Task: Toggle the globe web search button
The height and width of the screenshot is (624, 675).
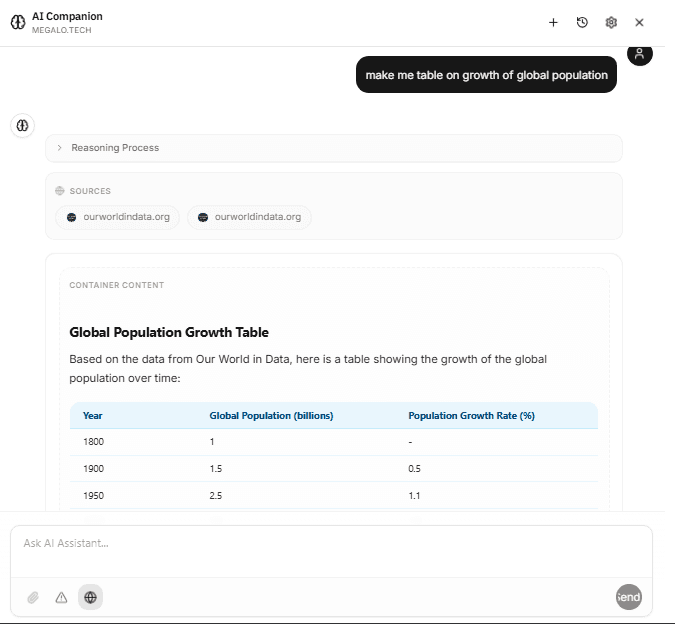Action: [x=91, y=597]
